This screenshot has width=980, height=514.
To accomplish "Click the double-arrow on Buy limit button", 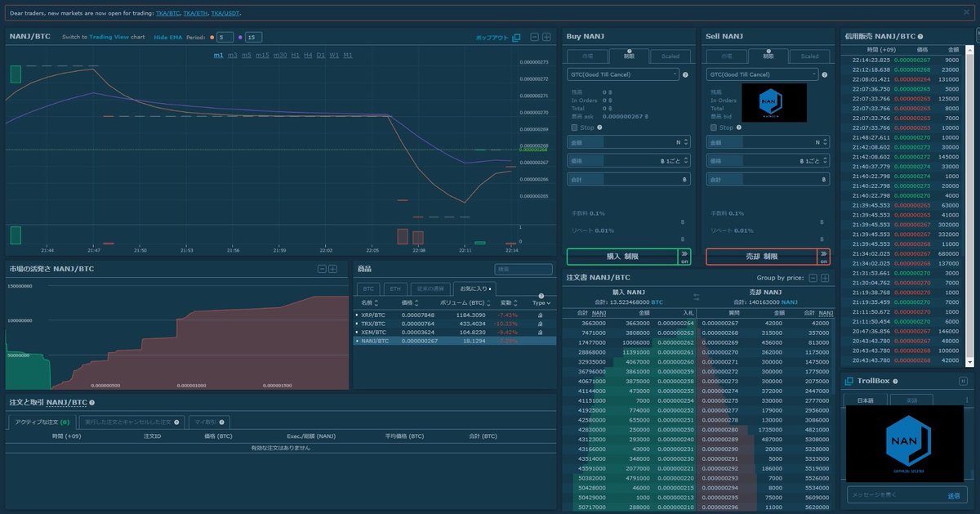I will pos(684,257).
